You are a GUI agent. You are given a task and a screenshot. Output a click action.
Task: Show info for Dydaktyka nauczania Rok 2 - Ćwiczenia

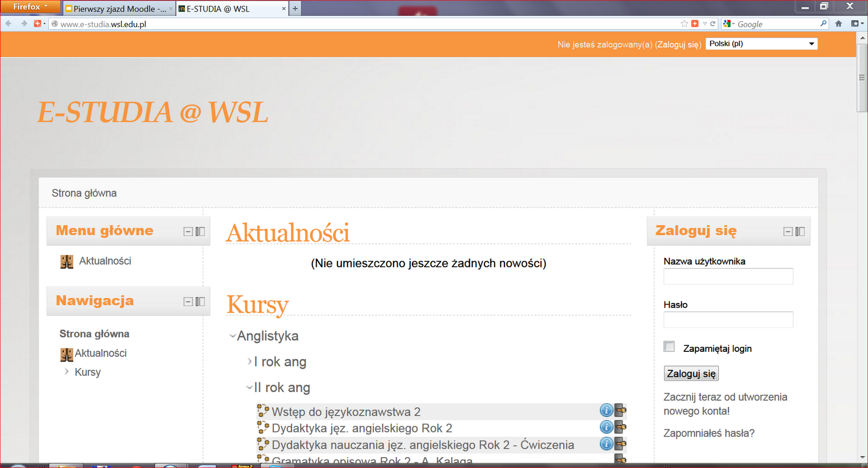606,444
